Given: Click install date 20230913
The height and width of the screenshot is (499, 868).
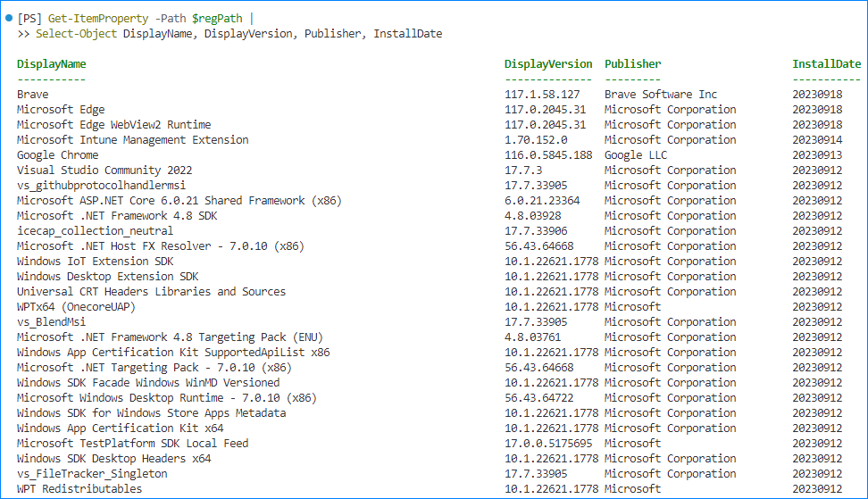Looking at the screenshot, I should [x=817, y=155].
